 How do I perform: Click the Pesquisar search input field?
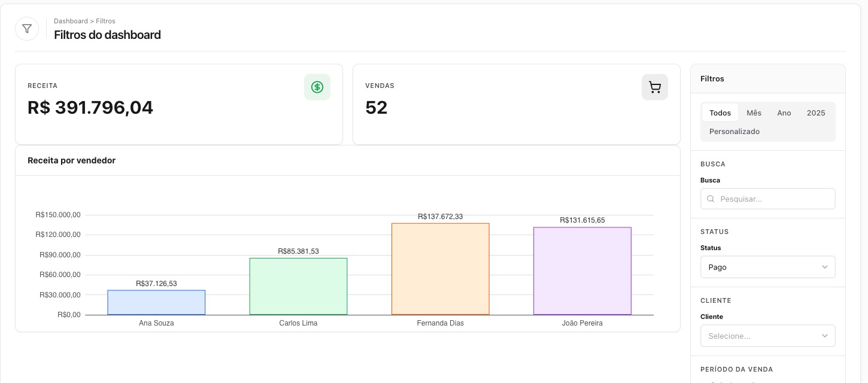(768, 199)
